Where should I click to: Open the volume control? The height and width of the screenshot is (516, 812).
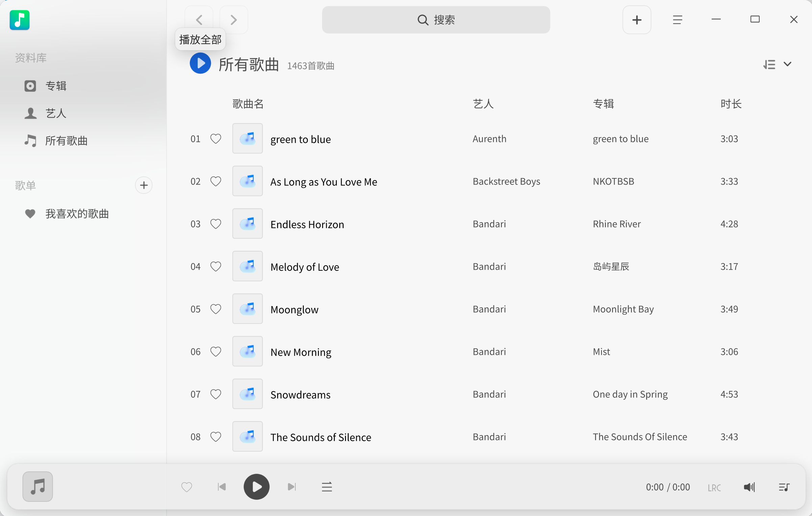click(749, 487)
